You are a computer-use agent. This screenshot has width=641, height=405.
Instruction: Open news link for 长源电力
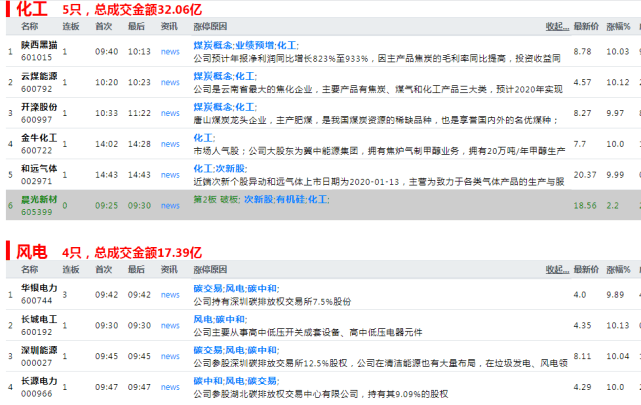pyautogui.click(x=170, y=387)
